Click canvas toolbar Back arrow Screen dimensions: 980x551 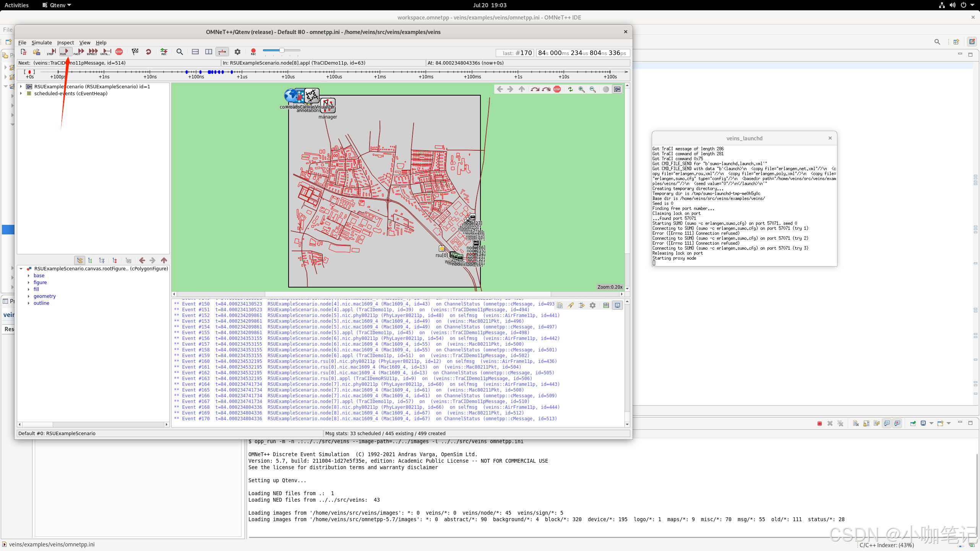click(x=500, y=89)
